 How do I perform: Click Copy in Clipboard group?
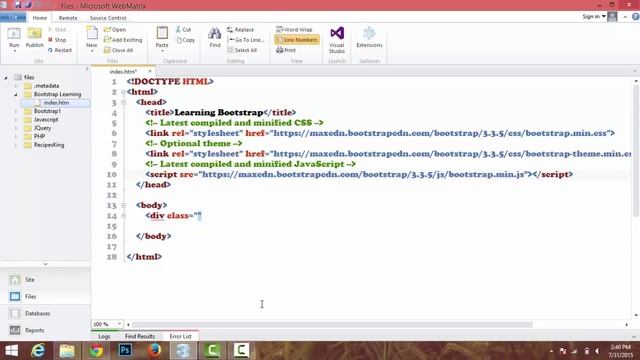(x=186, y=40)
